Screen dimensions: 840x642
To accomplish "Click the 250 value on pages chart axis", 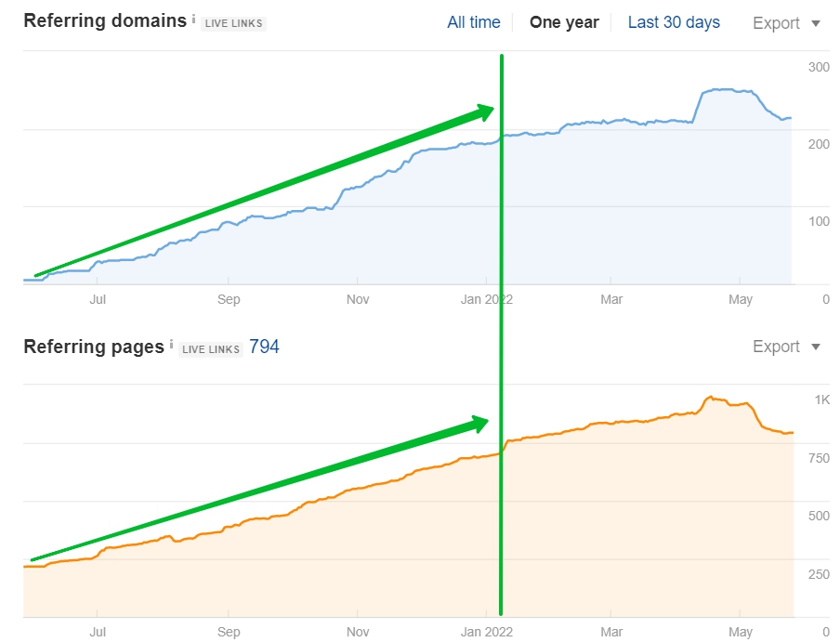I will [819, 574].
